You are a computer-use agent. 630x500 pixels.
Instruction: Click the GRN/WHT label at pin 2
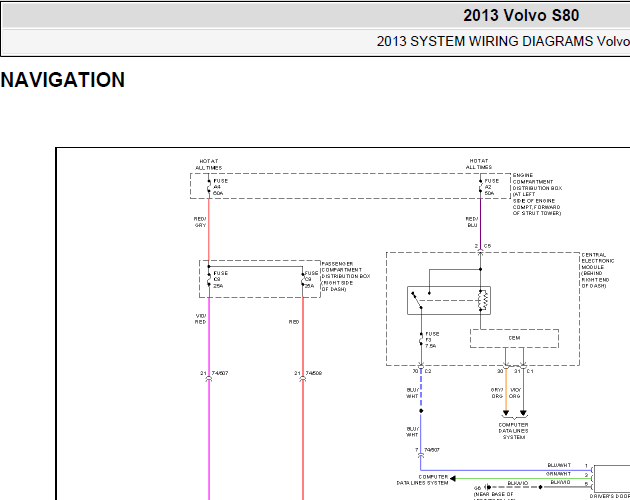(x=558, y=474)
